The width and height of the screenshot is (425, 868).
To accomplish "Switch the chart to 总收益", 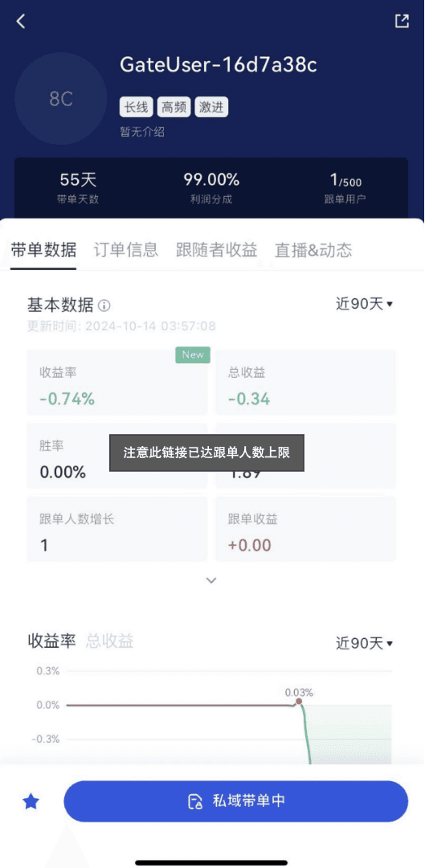I will tap(109, 641).
